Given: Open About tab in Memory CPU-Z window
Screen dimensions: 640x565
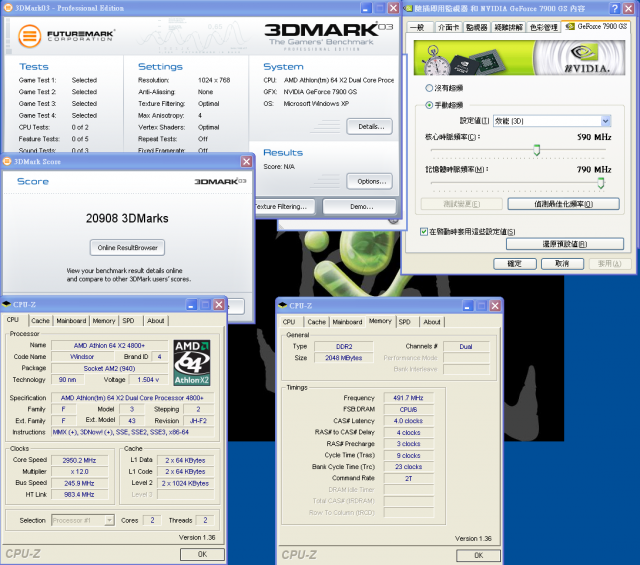Looking at the screenshot, I should point(432,322).
